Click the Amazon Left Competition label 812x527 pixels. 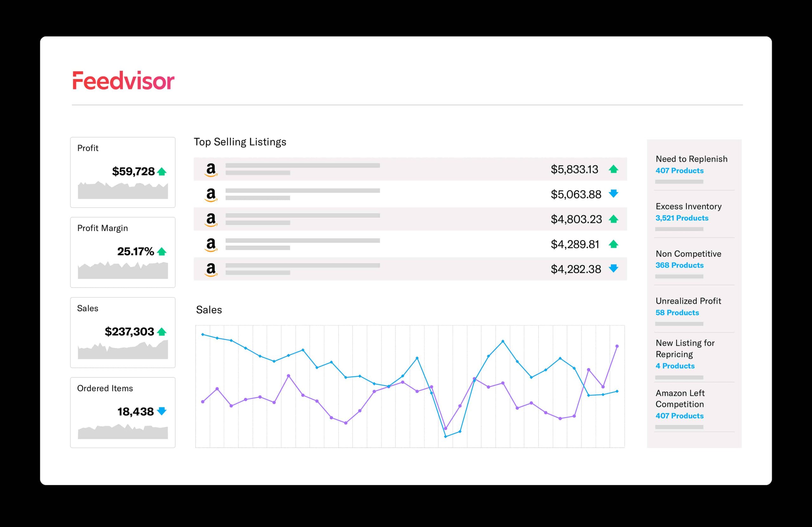(680, 398)
